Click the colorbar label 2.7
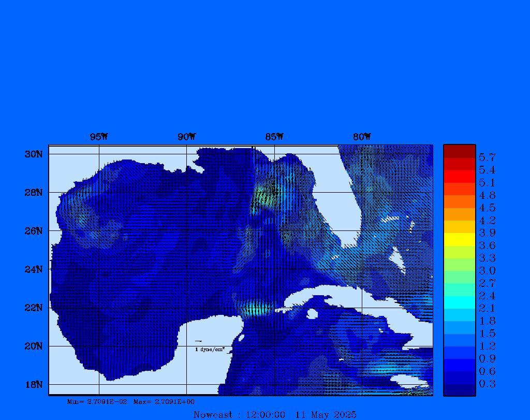This screenshot has height=420, width=530. [x=487, y=283]
